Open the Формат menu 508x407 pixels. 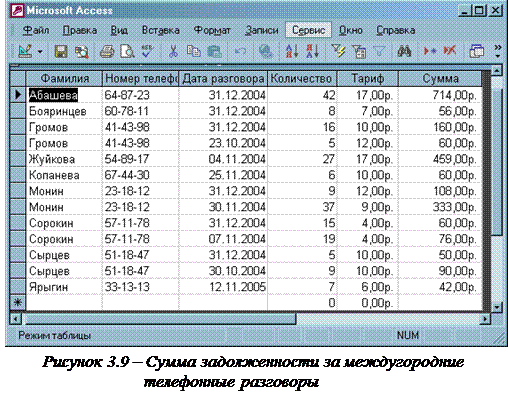pos(212,30)
